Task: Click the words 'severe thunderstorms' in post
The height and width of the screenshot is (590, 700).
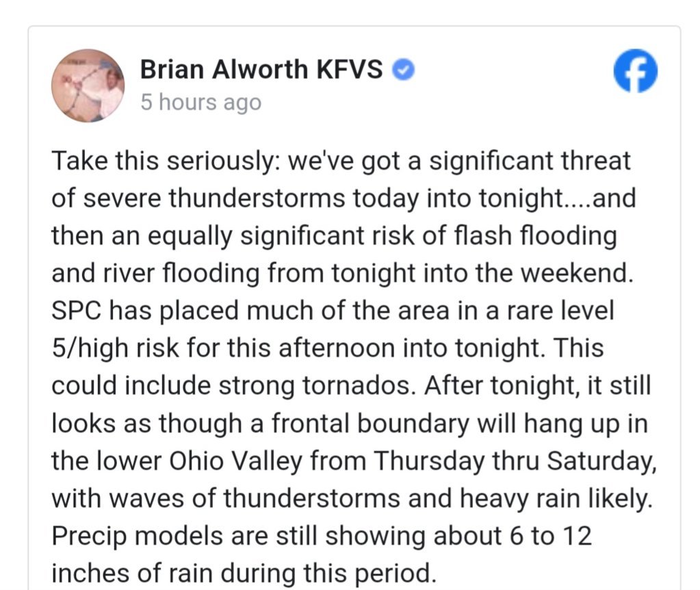Action: 214,198
